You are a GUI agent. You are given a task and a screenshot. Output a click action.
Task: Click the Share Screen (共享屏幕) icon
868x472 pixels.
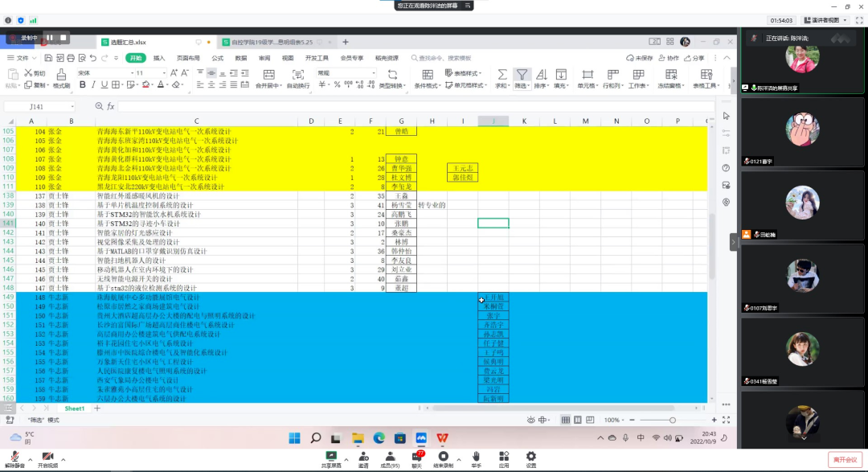click(331, 457)
